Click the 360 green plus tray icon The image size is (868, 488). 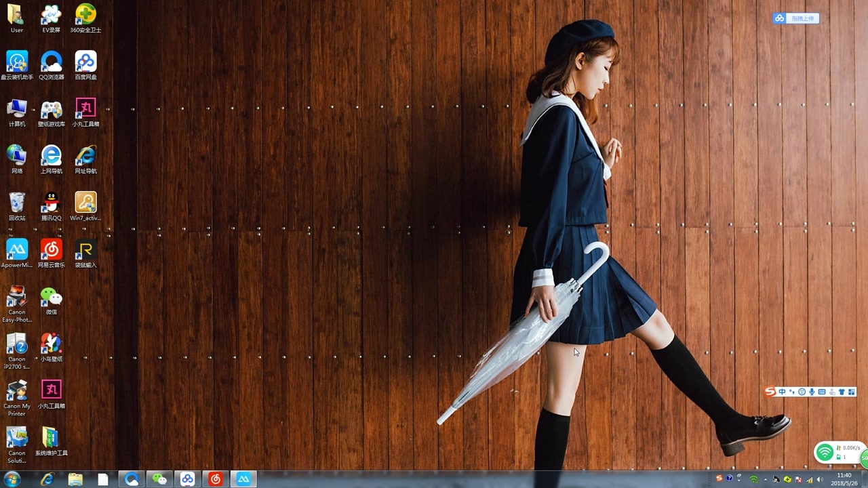click(787, 479)
